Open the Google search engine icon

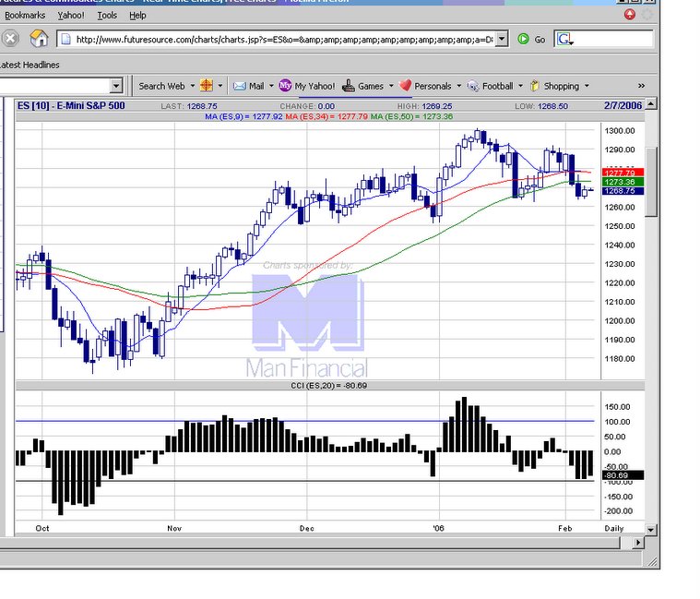(x=564, y=40)
